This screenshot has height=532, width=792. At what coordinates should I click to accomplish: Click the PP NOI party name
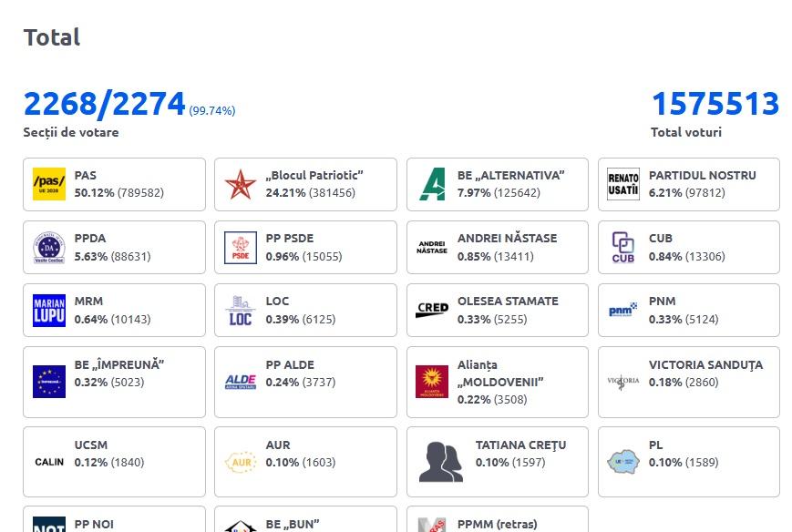click(x=94, y=525)
